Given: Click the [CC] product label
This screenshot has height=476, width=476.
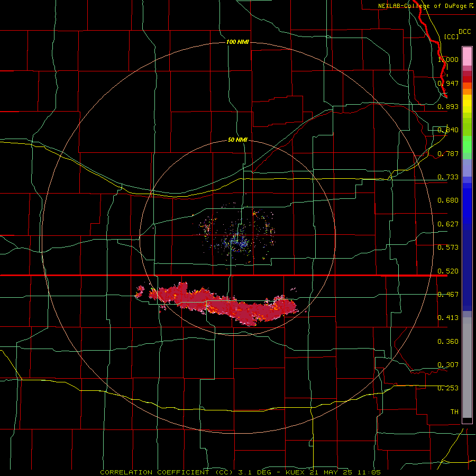Looking at the screenshot, I should tap(452, 36).
